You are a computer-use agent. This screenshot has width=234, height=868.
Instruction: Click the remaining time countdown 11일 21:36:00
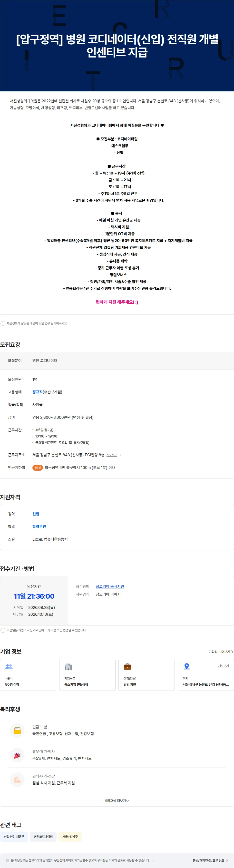pyautogui.click(x=34, y=596)
